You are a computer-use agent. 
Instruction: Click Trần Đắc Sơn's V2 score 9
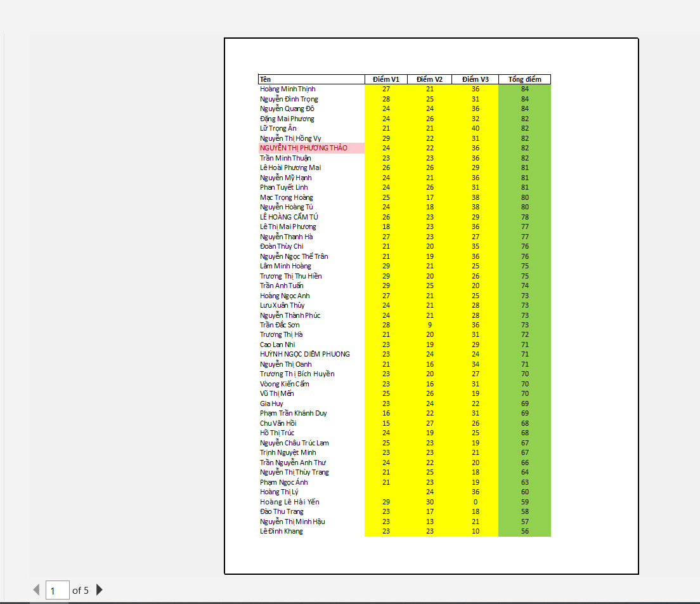(x=429, y=325)
